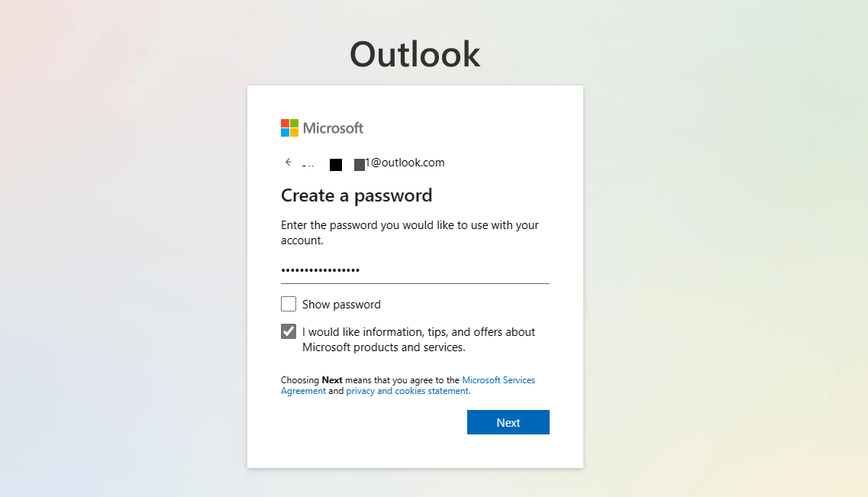Click the Microsoft wordmark text
Screen dimensions: 868x497
(x=333, y=128)
